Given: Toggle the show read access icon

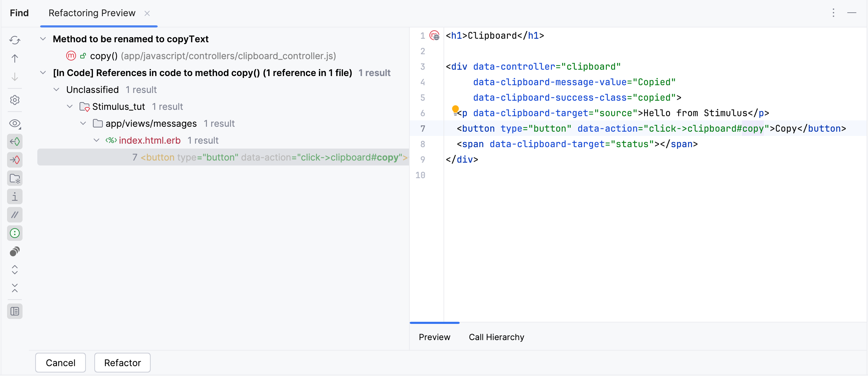Looking at the screenshot, I should [15, 142].
